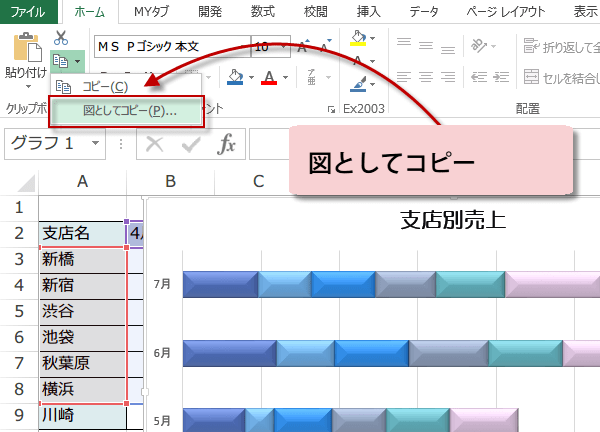Open the dropdown beside the yellow fill bucket
This screenshot has width=600, height=432.
coord(372,38)
